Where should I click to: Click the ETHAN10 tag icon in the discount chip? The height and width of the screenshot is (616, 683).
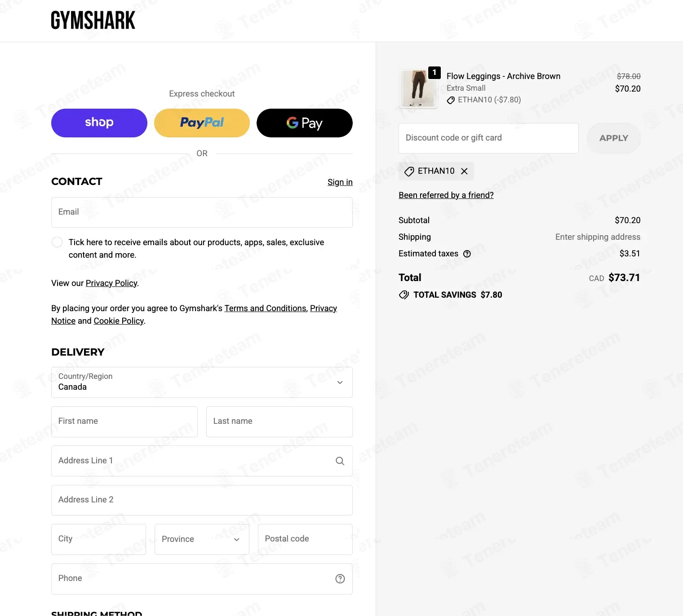click(x=409, y=172)
